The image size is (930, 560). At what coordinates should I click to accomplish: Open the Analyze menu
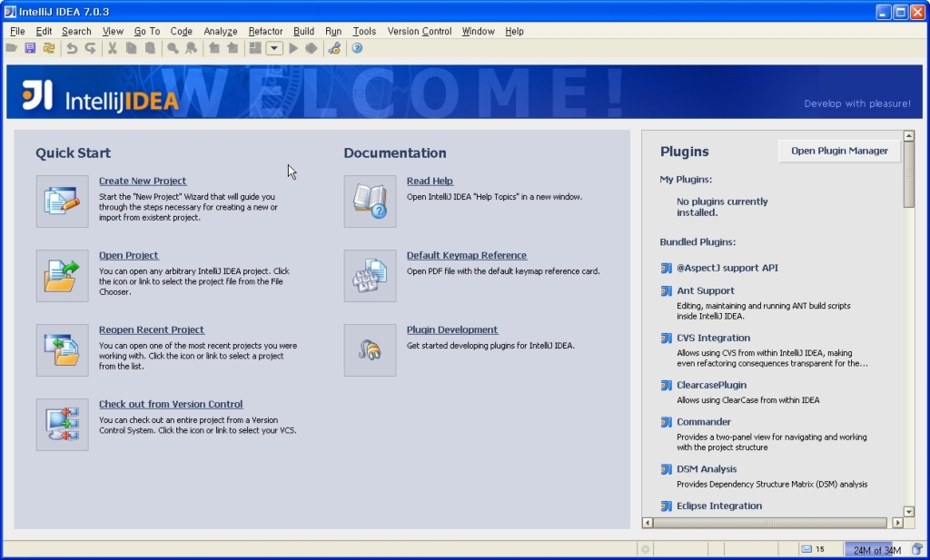coord(221,32)
